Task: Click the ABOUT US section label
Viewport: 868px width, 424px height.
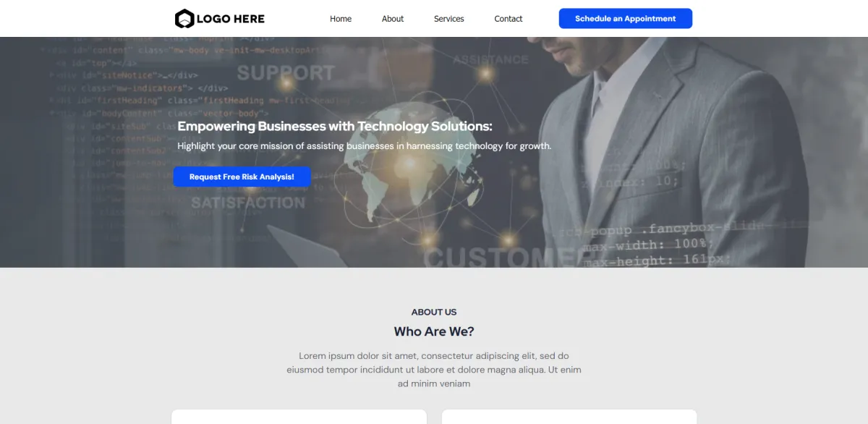Action: pyautogui.click(x=434, y=312)
